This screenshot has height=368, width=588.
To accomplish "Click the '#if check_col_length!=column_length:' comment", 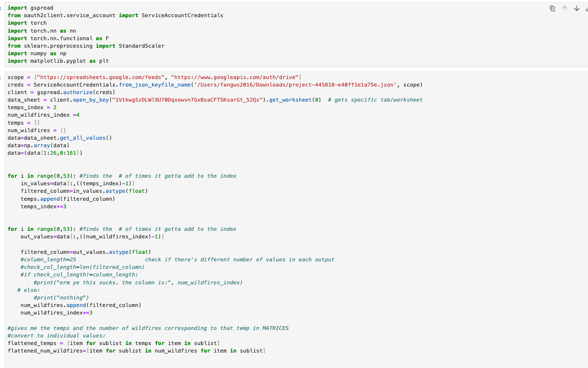I will coord(79,275).
